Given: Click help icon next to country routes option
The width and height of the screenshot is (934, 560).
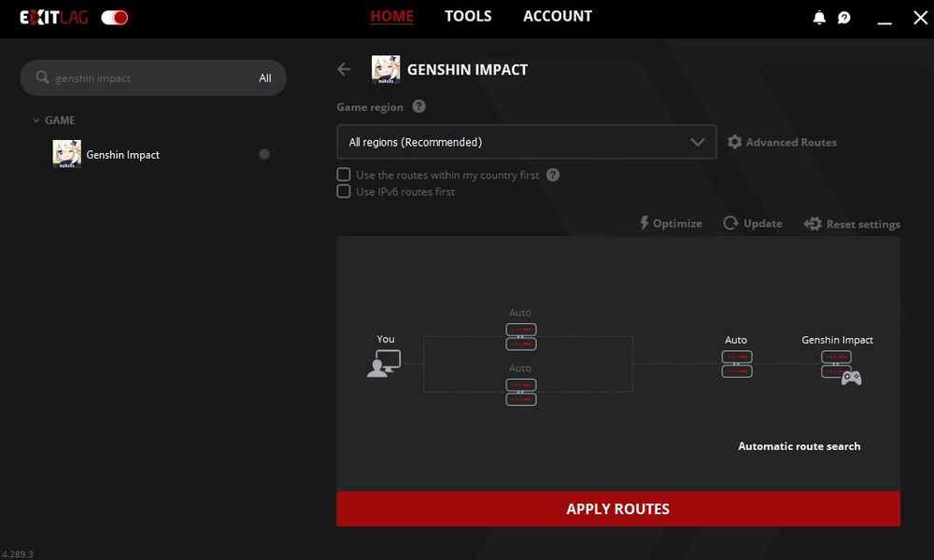Looking at the screenshot, I should pyautogui.click(x=553, y=175).
